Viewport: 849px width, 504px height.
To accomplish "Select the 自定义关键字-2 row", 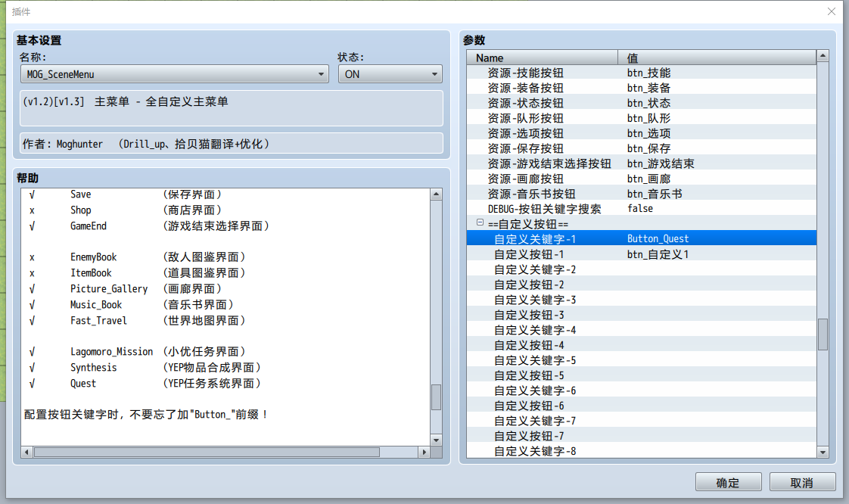I will click(x=642, y=269).
